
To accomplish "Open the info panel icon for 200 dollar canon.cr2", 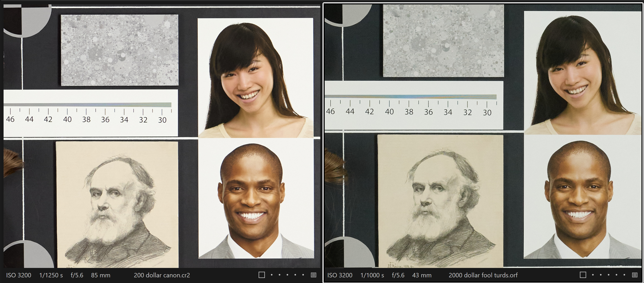I will (313, 275).
